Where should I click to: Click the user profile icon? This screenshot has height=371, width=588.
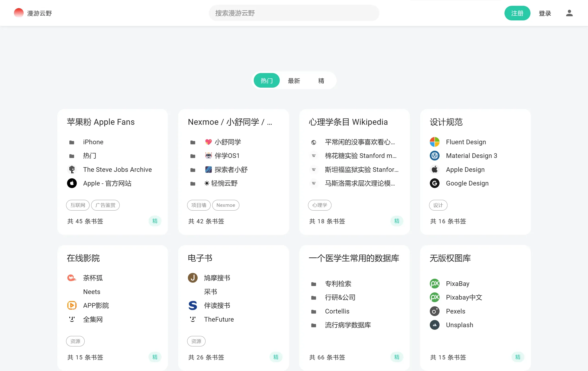[569, 13]
